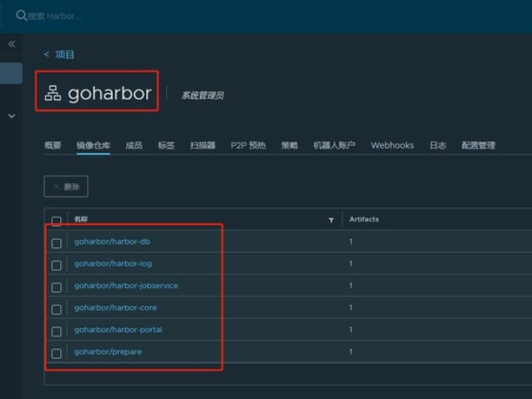532x399 pixels.
Task: Click the artifact count for goharbor/prepare
Action: coord(351,352)
